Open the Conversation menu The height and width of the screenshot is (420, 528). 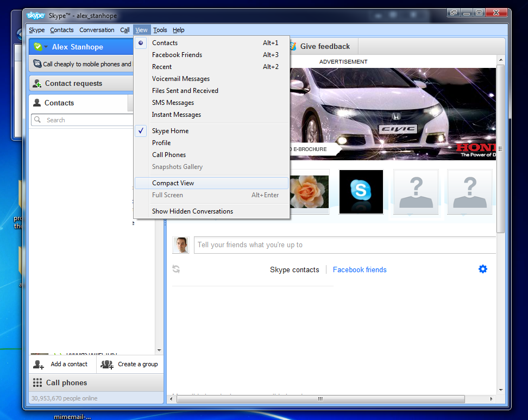tap(97, 30)
